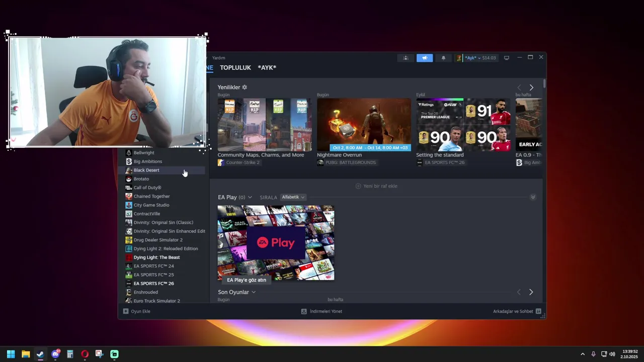Click the Call of Duty game icon
The height and width of the screenshot is (362, 644).
(x=129, y=188)
